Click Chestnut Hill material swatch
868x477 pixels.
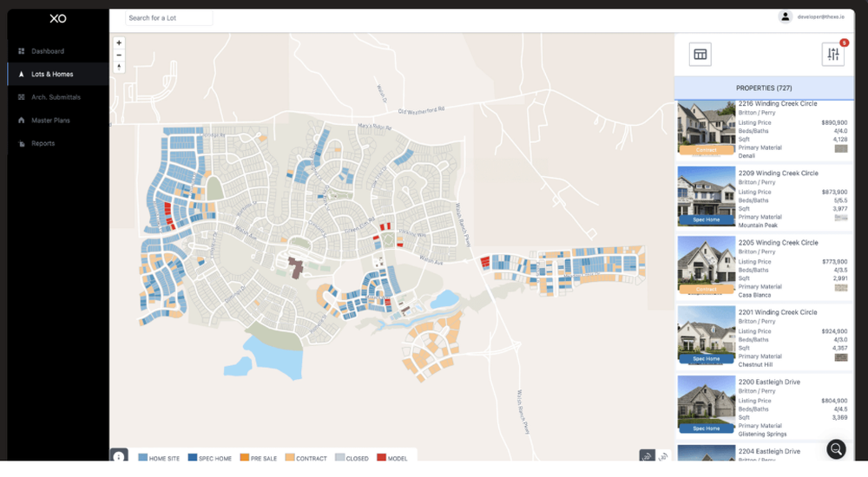pyautogui.click(x=841, y=357)
